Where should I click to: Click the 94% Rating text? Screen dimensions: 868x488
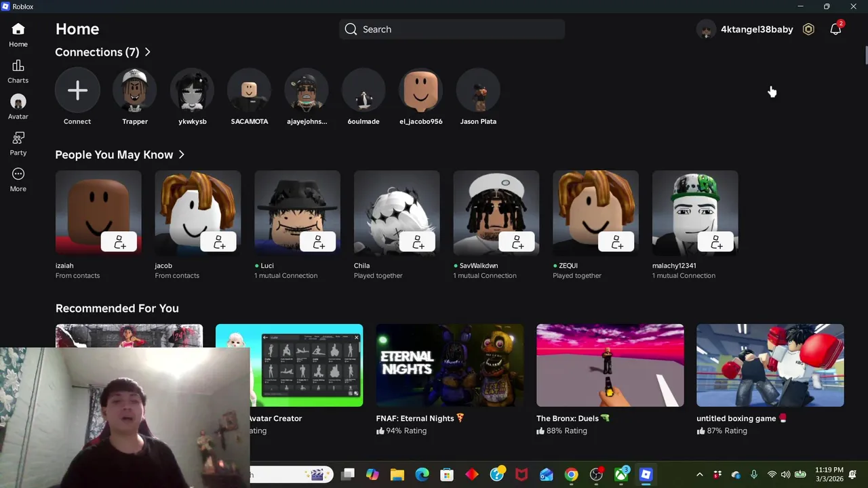click(406, 430)
